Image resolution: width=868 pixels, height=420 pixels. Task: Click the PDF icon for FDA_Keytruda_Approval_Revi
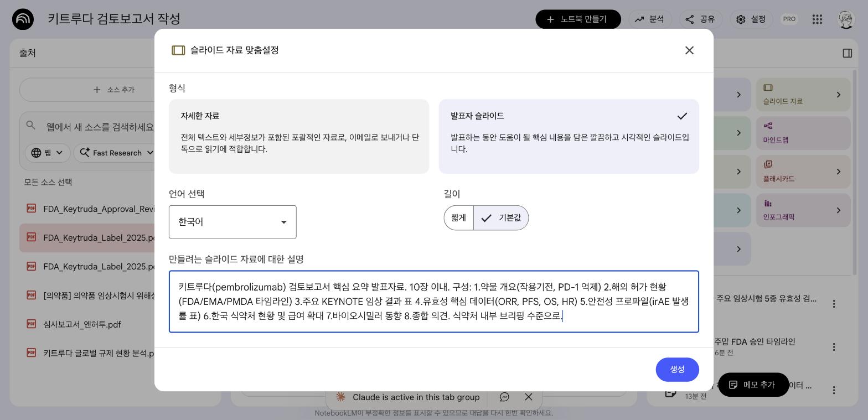pyautogui.click(x=32, y=209)
